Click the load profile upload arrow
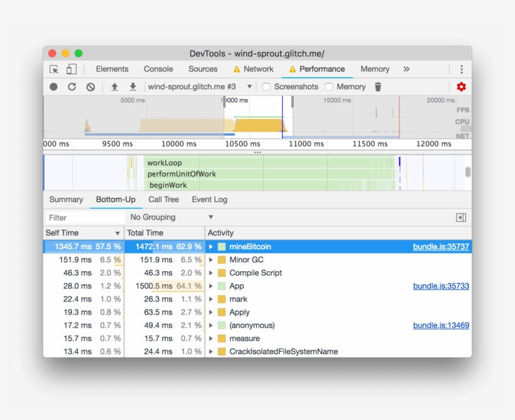Screen dimensions: 515x420 [114, 87]
